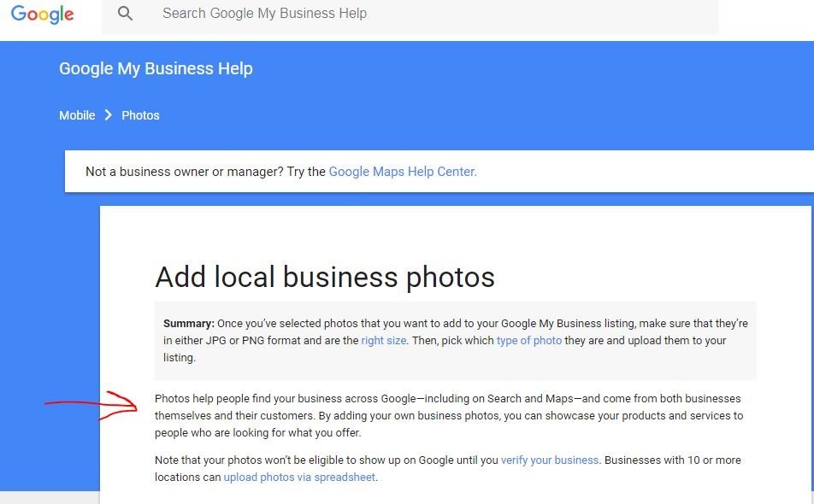This screenshot has width=814, height=504.
Task: Click the bold 'Summary:' label
Action: pyautogui.click(x=188, y=324)
